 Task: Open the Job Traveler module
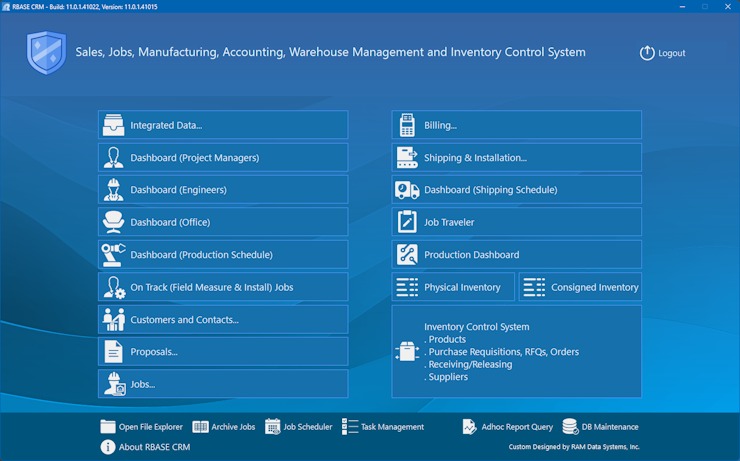coord(516,222)
